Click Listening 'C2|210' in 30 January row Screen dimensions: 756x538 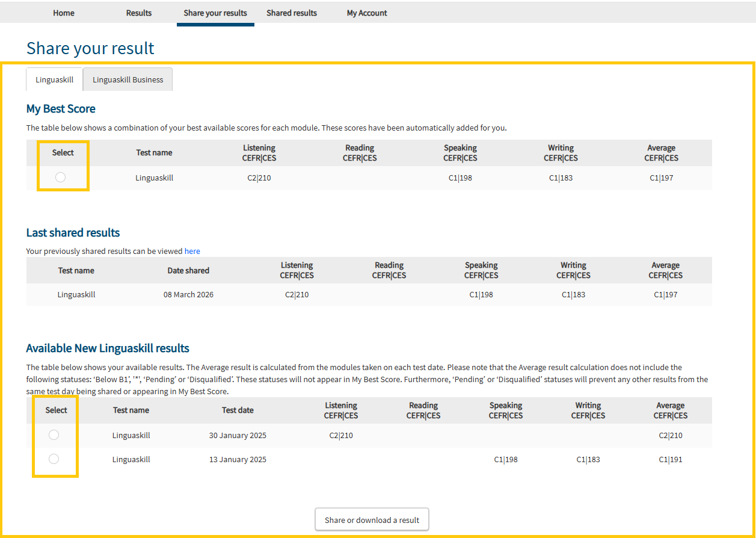pyautogui.click(x=341, y=435)
